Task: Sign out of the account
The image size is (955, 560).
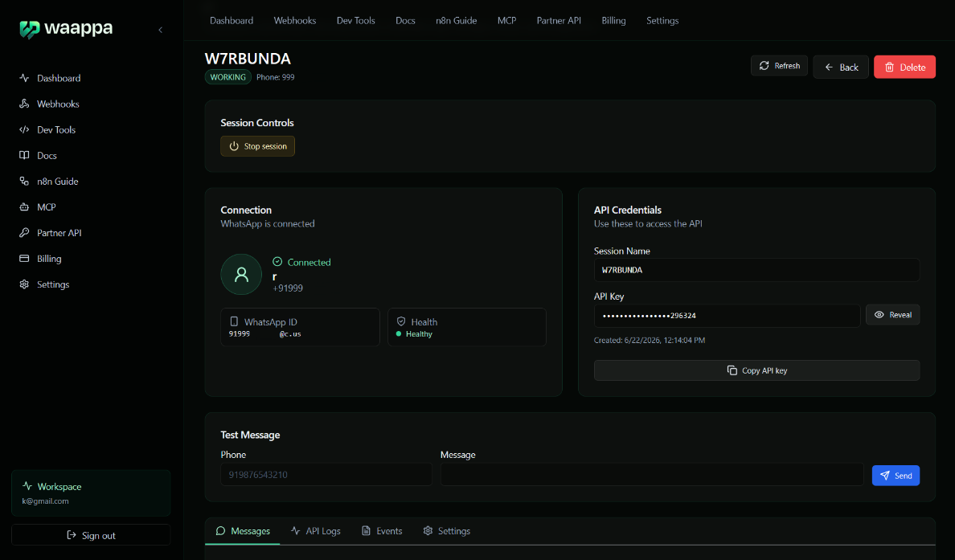Action: tap(91, 535)
